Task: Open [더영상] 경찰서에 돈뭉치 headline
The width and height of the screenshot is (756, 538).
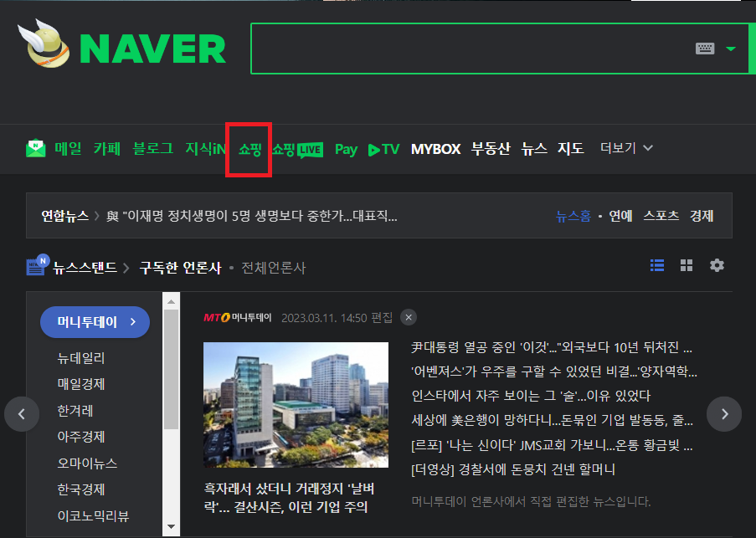Action: (x=513, y=469)
